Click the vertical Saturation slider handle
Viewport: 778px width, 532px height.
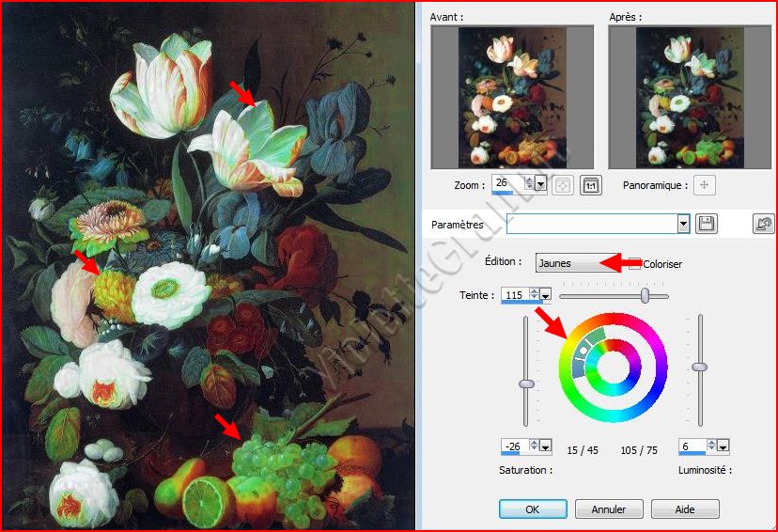[527, 383]
